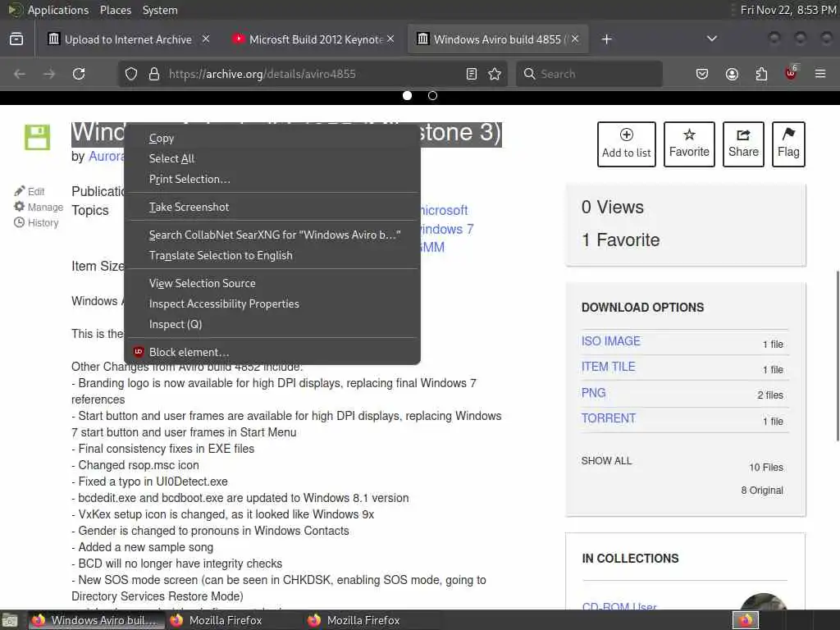Click the Favorite star button
The width and height of the screenshot is (840, 630).
point(689,144)
